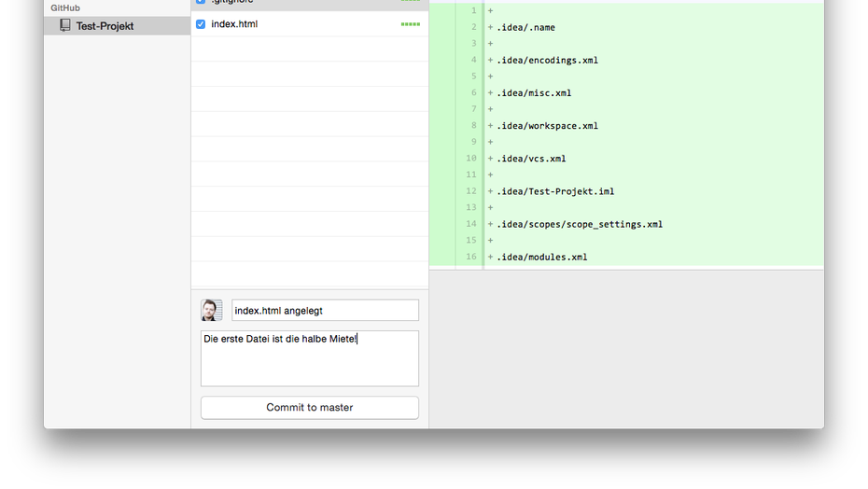Image resolution: width=868 pixels, height=489 pixels.
Task: Select the added line ".idea/Test-Projekt.iml"
Action: point(555,191)
